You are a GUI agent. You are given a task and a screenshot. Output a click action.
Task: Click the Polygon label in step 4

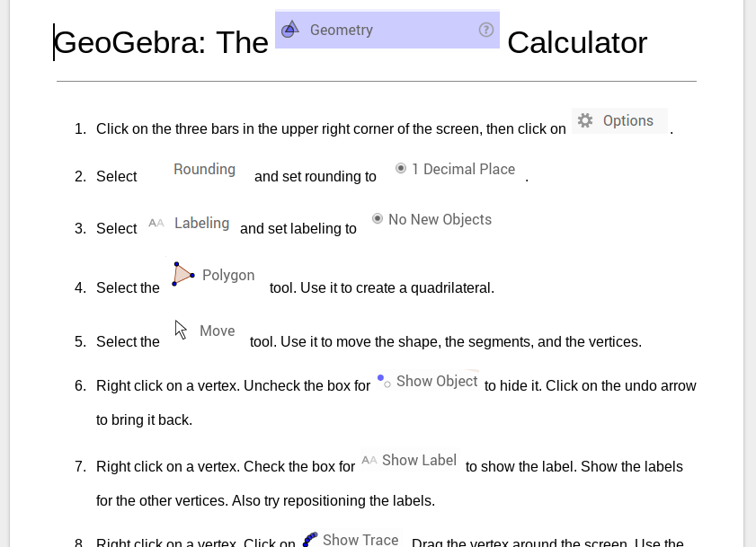228,275
